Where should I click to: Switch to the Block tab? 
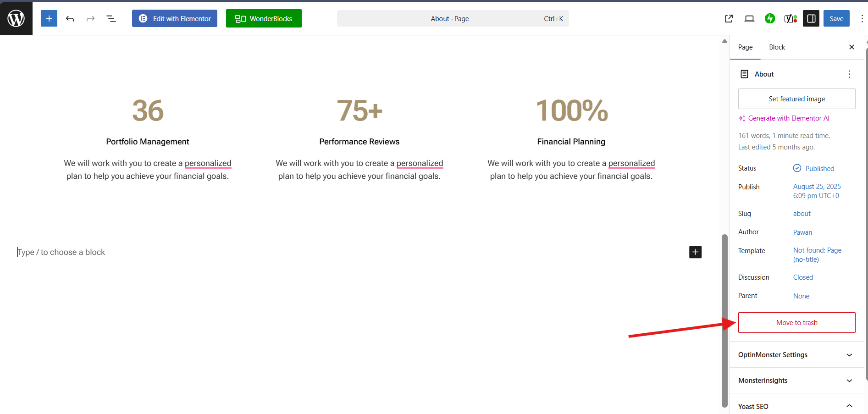coord(777,47)
